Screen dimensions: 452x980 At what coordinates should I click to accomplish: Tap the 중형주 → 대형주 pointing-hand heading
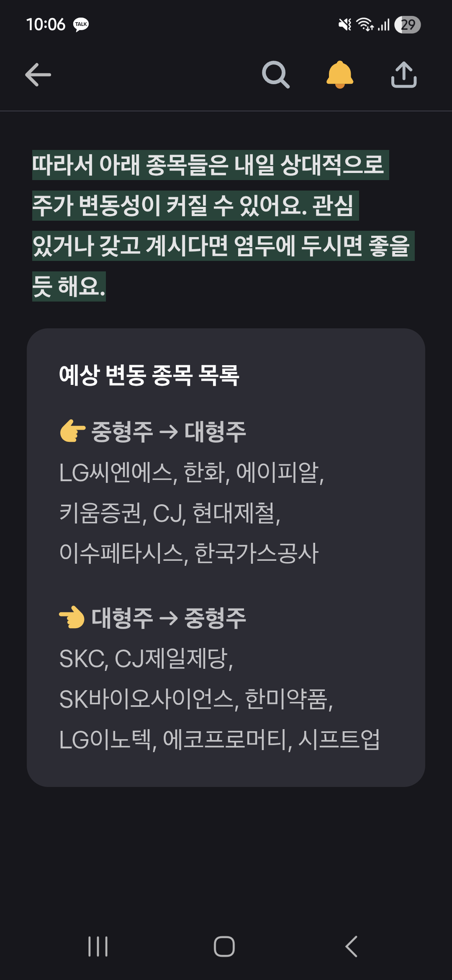click(x=153, y=432)
